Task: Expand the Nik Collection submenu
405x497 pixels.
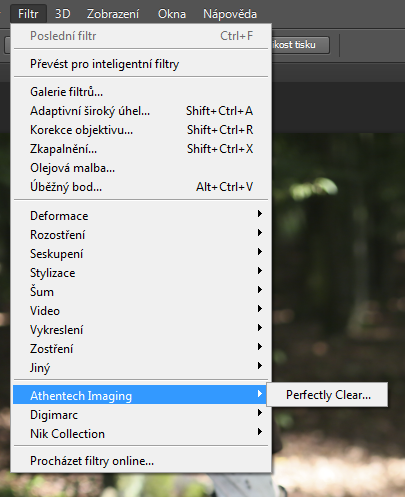Action: [141, 434]
